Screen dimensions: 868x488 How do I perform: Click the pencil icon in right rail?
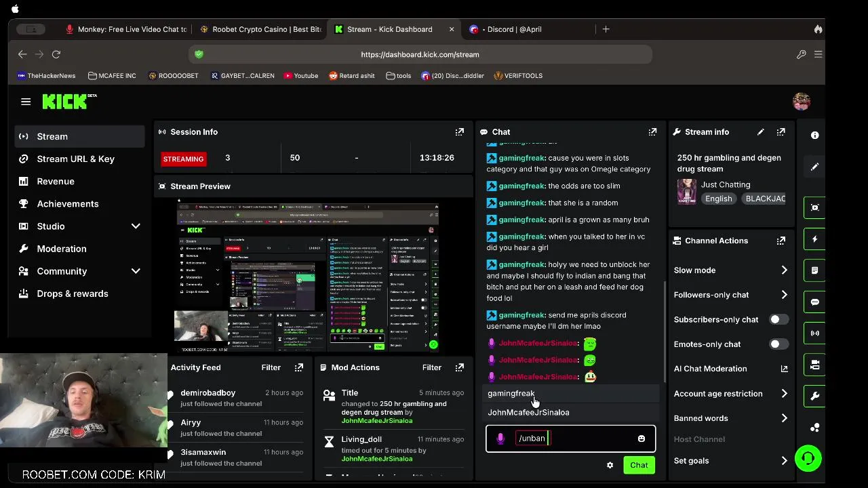tap(815, 167)
